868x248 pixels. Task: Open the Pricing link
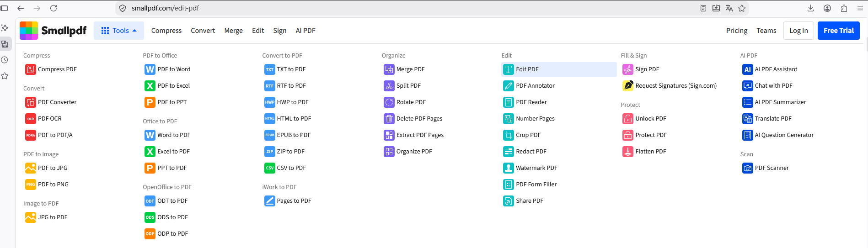tap(737, 31)
